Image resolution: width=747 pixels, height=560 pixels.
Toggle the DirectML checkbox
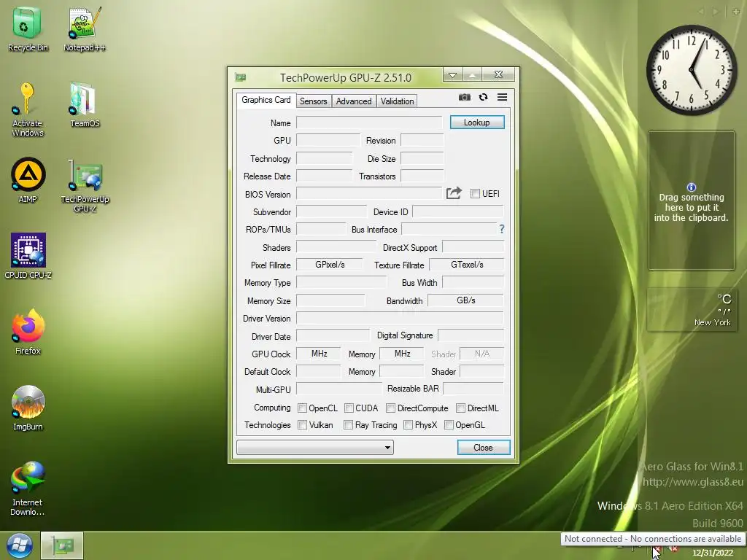[461, 408]
